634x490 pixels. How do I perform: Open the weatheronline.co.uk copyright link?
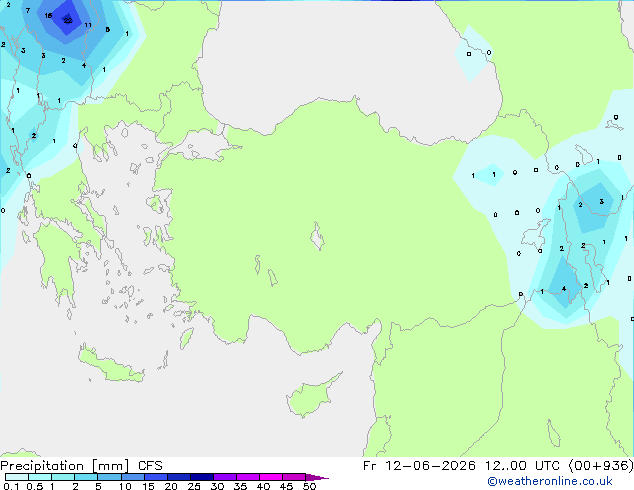550,481
